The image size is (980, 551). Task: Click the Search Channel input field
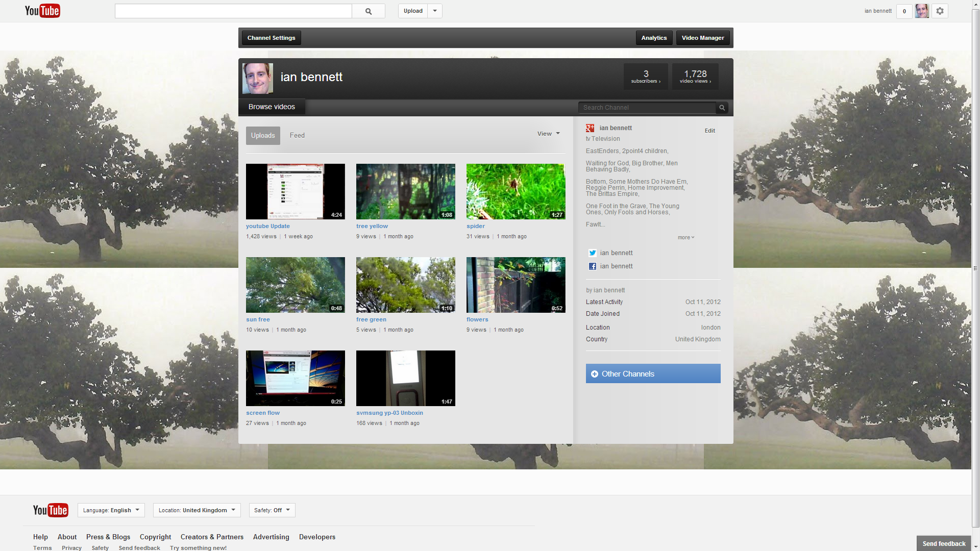click(x=646, y=108)
